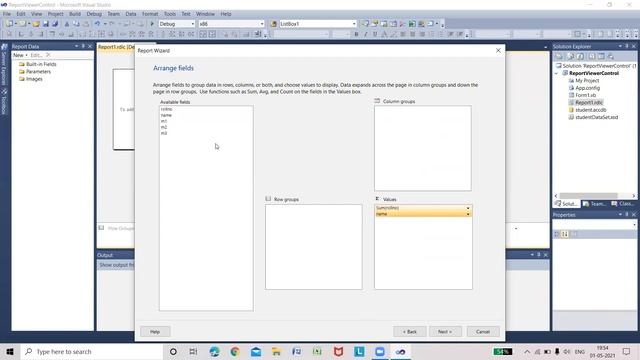
Task: Open Report Data panel options arrow
Action: point(76,47)
